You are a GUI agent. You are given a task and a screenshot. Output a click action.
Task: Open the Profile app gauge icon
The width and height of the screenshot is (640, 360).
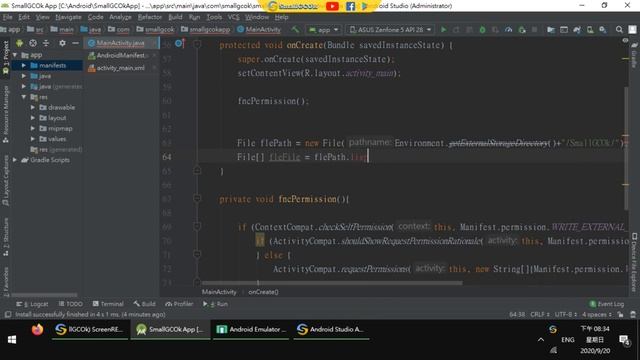pyautogui.click(x=509, y=30)
